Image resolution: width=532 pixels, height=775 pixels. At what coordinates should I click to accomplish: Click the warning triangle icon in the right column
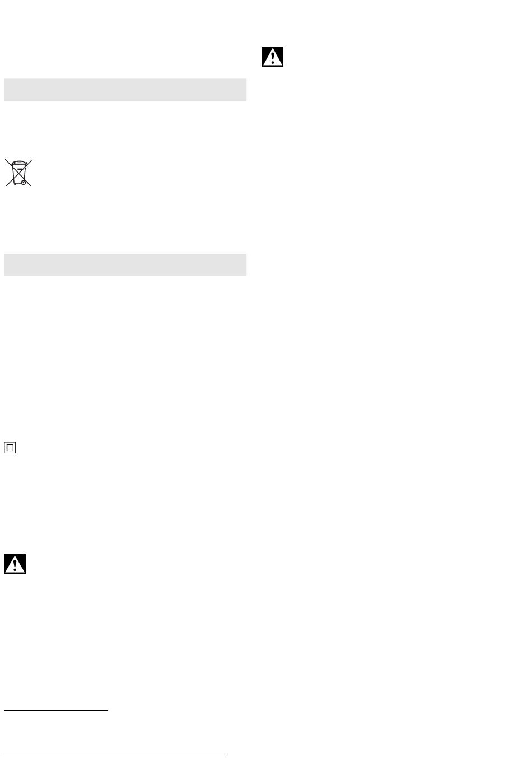273,57
